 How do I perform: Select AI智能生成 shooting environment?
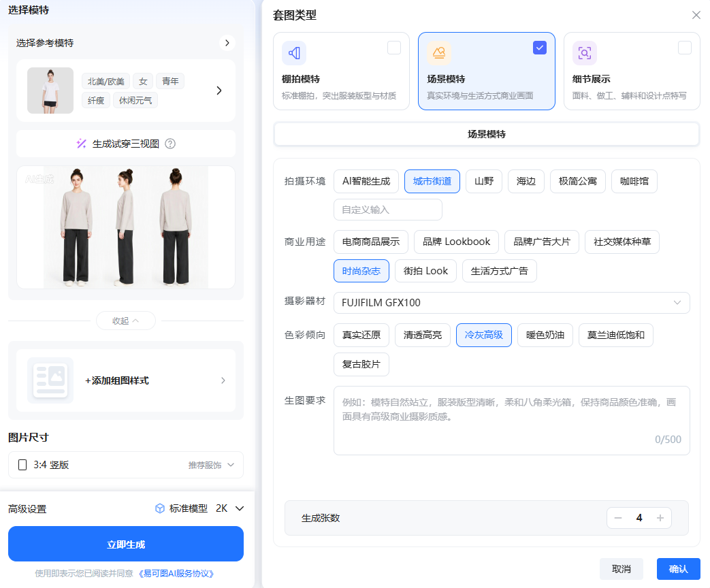pyautogui.click(x=366, y=181)
